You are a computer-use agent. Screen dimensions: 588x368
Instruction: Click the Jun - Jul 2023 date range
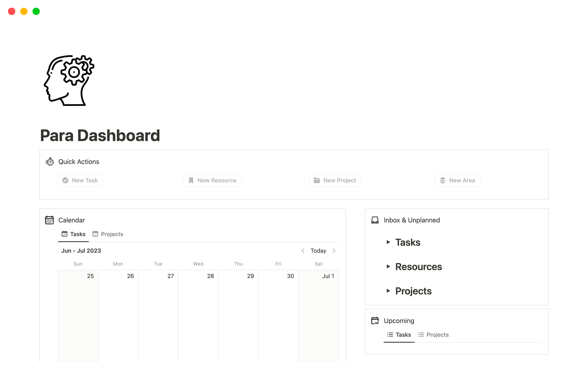81,251
